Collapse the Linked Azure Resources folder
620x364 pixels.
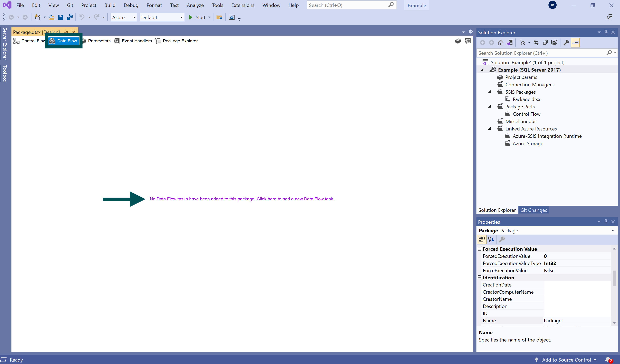[x=490, y=129]
